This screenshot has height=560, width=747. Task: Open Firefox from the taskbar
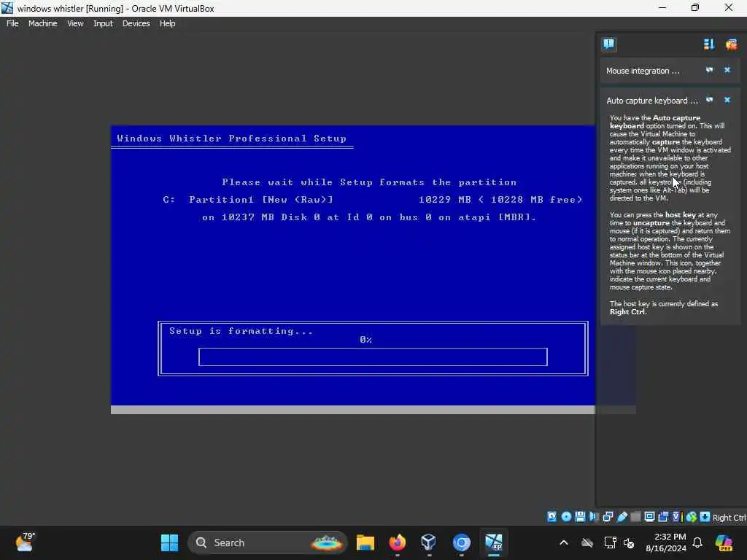click(x=398, y=542)
